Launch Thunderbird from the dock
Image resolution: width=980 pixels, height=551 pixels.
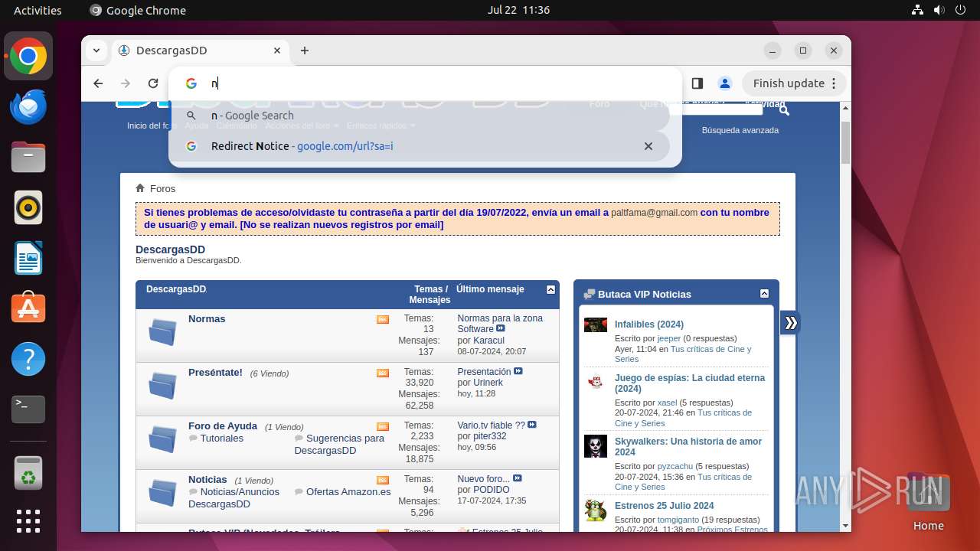(x=28, y=107)
